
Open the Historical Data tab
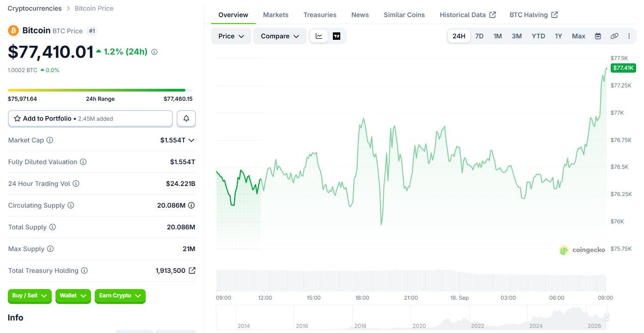pos(467,15)
